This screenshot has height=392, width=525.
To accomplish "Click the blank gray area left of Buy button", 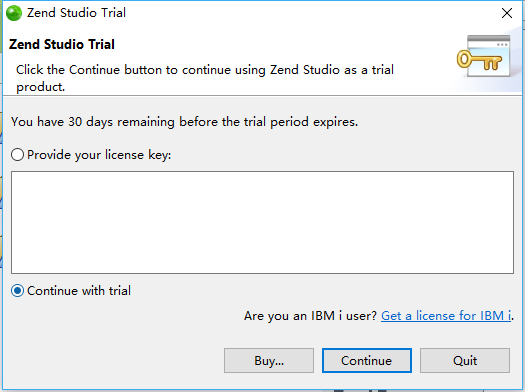I will (114, 361).
